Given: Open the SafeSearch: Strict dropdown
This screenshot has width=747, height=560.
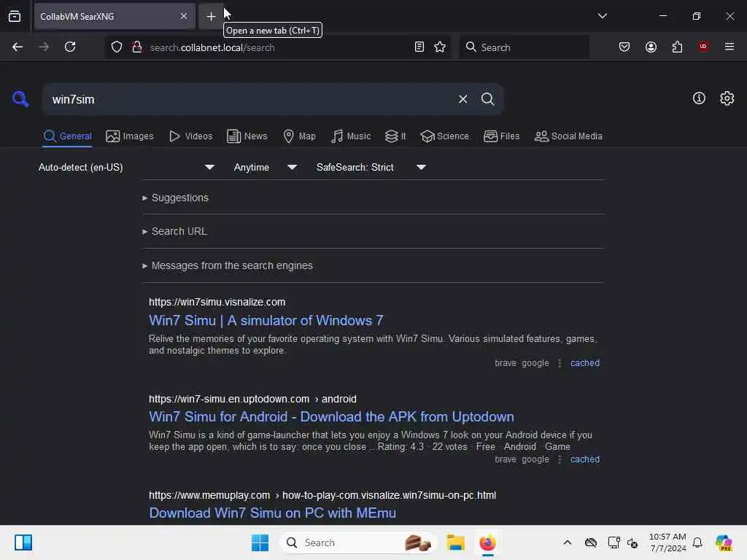Looking at the screenshot, I should 371,167.
